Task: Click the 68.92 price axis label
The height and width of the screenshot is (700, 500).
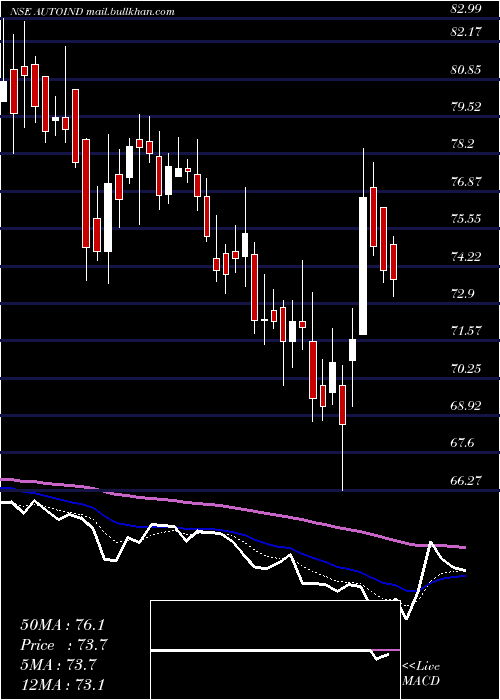Action: click(466, 406)
